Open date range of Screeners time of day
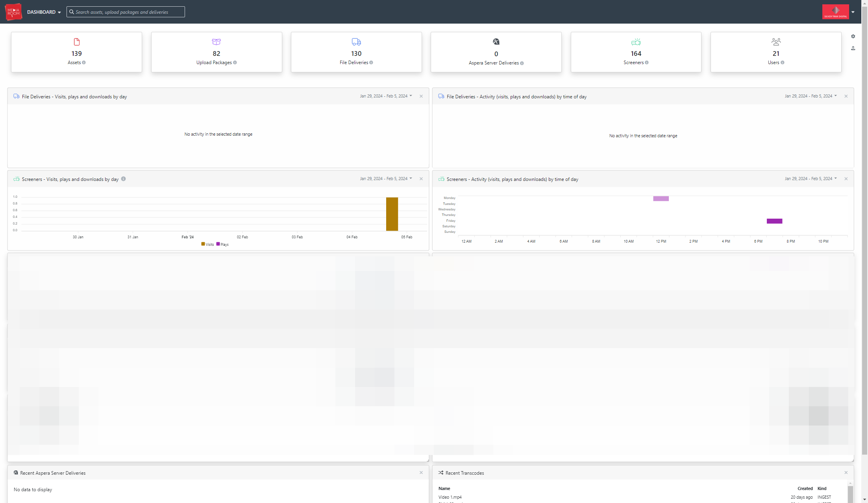Viewport: 868px width, 503px height. tap(811, 179)
